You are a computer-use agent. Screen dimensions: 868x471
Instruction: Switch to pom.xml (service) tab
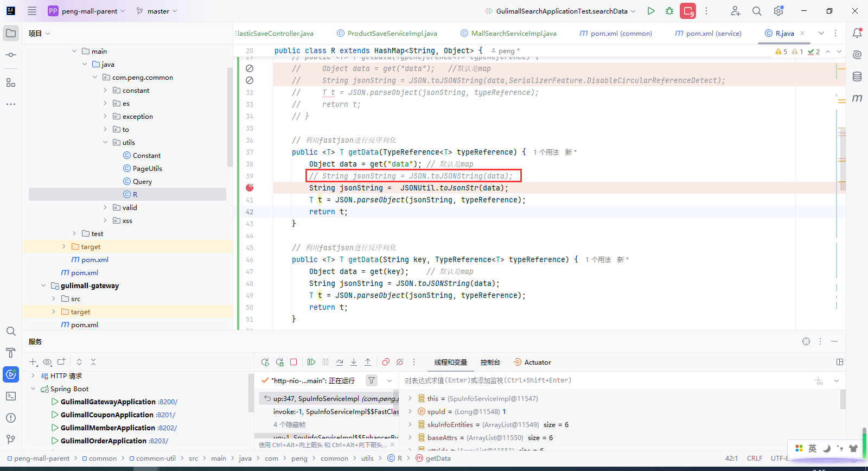click(x=708, y=33)
